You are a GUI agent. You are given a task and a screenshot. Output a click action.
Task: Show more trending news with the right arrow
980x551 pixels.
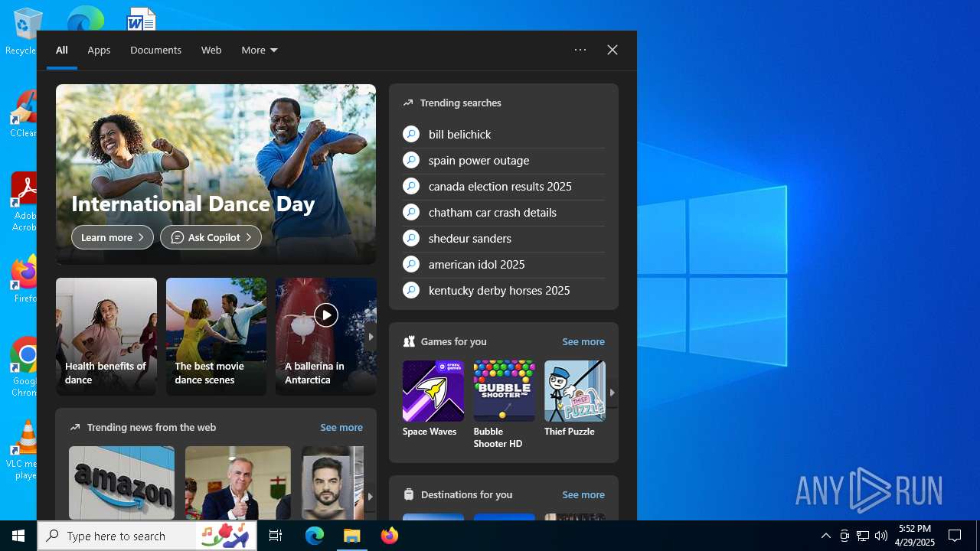[371, 497]
